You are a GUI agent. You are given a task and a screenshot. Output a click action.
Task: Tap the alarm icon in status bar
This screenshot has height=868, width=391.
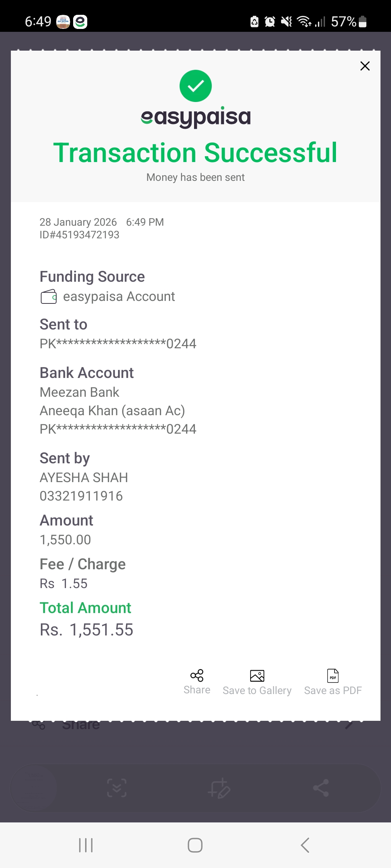pyautogui.click(x=270, y=22)
